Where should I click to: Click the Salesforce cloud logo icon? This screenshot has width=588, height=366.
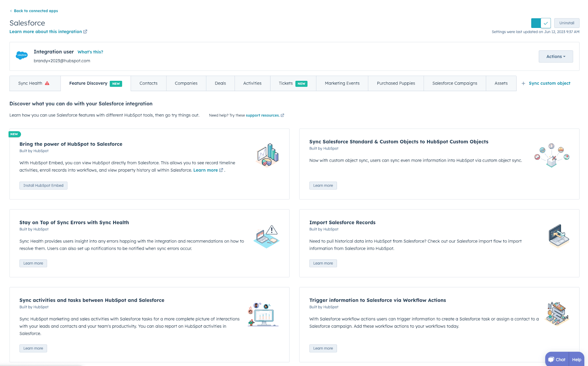tap(22, 55)
